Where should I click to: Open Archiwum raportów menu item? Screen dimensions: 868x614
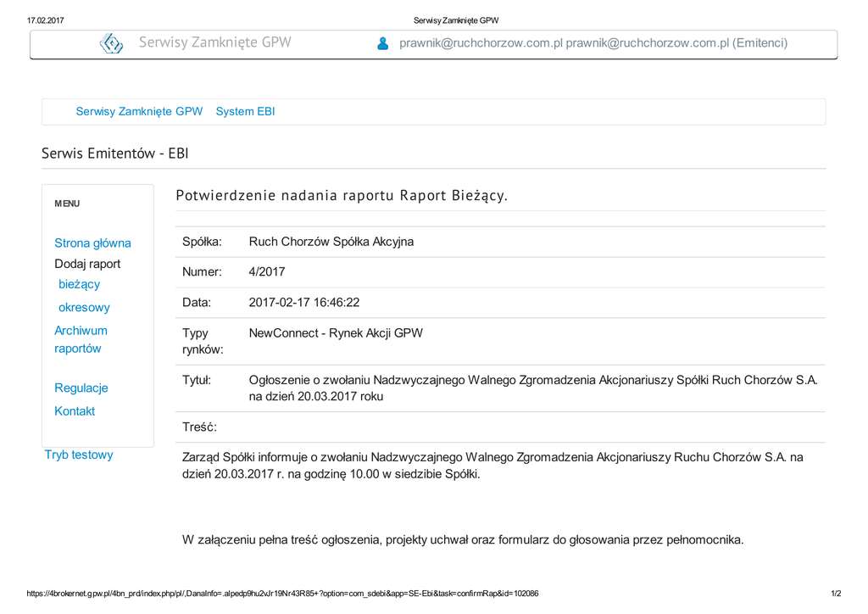(81, 339)
